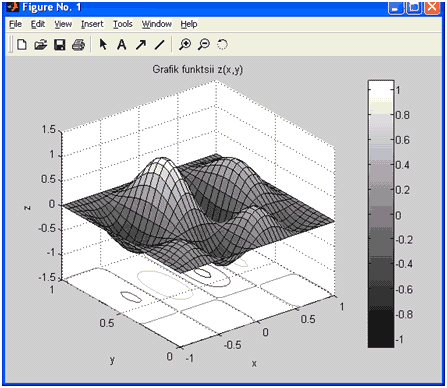Expand the Tools menu

click(x=123, y=24)
